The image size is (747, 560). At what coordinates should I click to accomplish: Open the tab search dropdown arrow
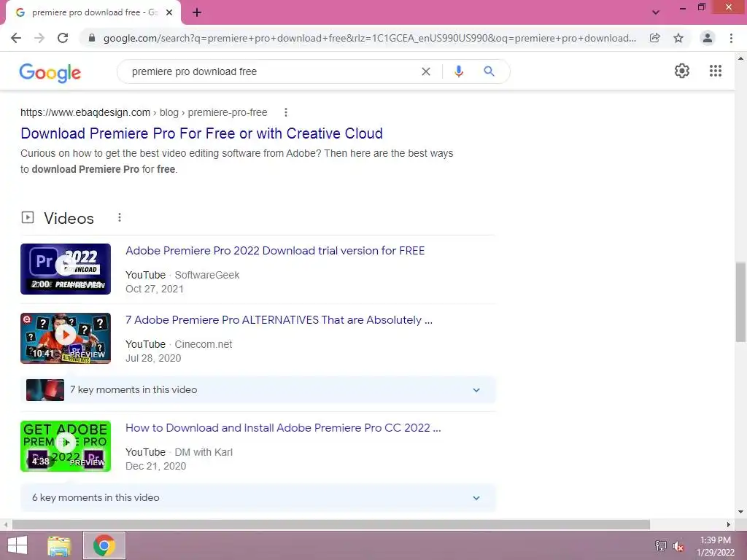(x=656, y=13)
